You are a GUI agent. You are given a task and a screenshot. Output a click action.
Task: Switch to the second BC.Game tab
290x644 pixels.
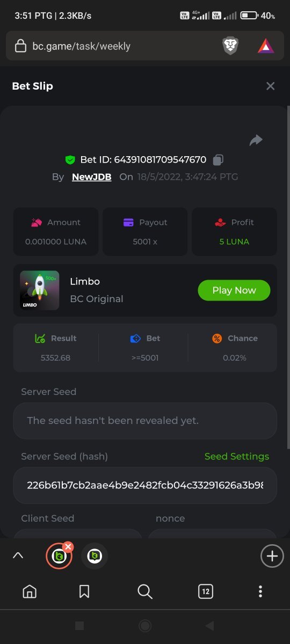point(95,556)
